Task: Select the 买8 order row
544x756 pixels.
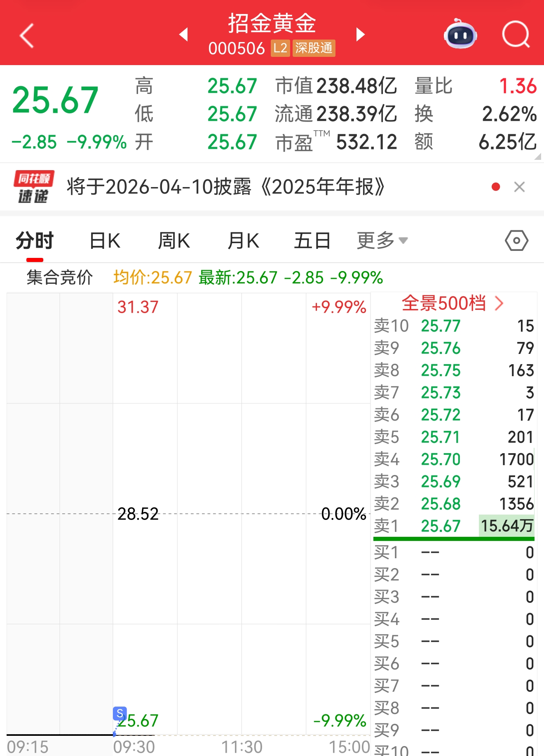Action: [454, 708]
